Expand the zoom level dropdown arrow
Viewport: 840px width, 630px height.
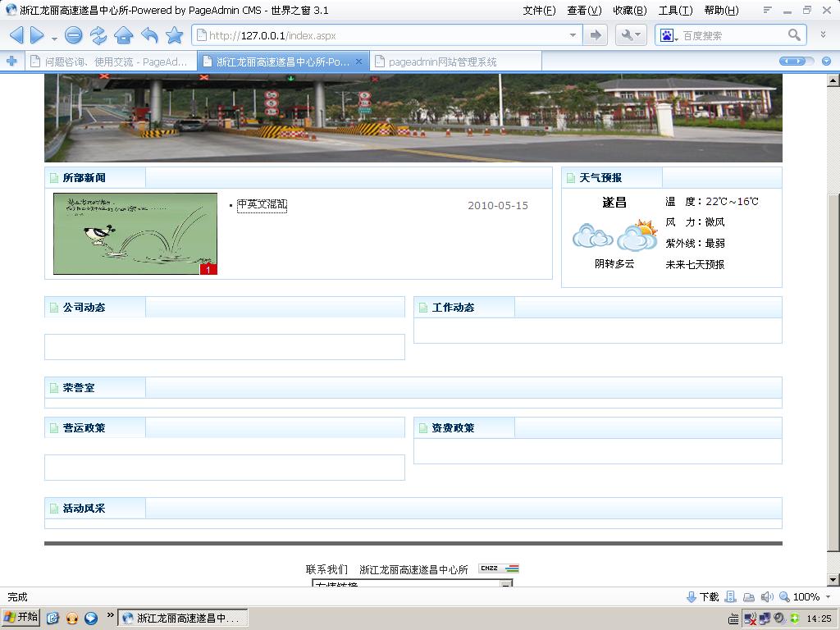[829, 597]
